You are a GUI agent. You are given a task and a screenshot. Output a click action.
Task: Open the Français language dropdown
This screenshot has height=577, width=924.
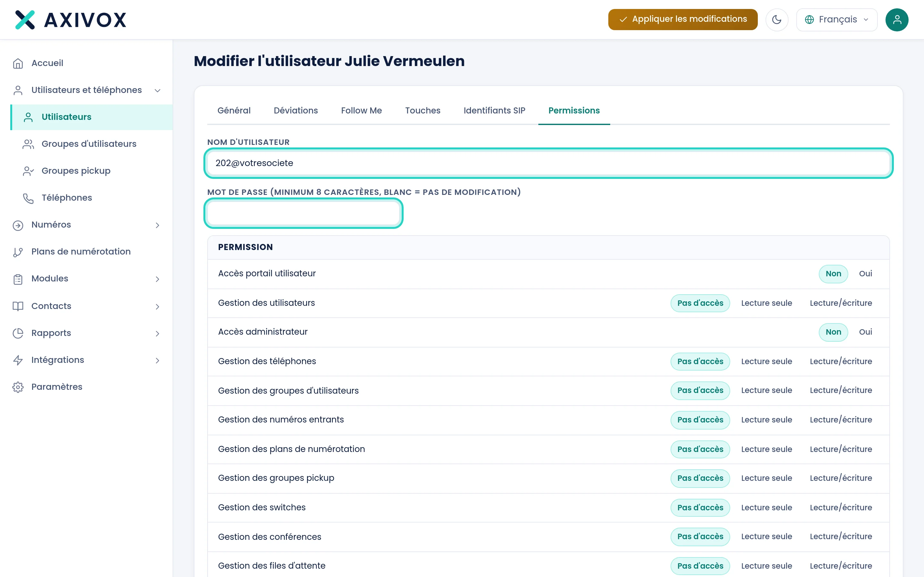[836, 20]
